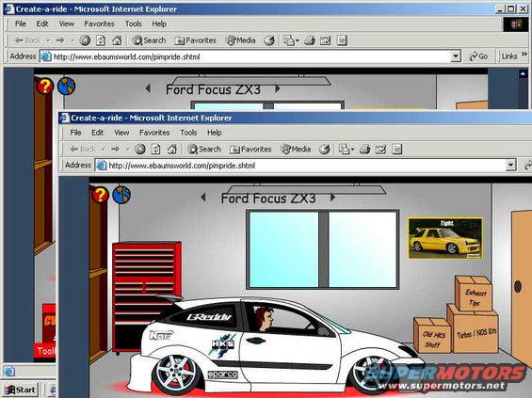Image resolution: width=532 pixels, height=398 pixels.
Task: Click globe icon in back window game
Action: (66, 87)
